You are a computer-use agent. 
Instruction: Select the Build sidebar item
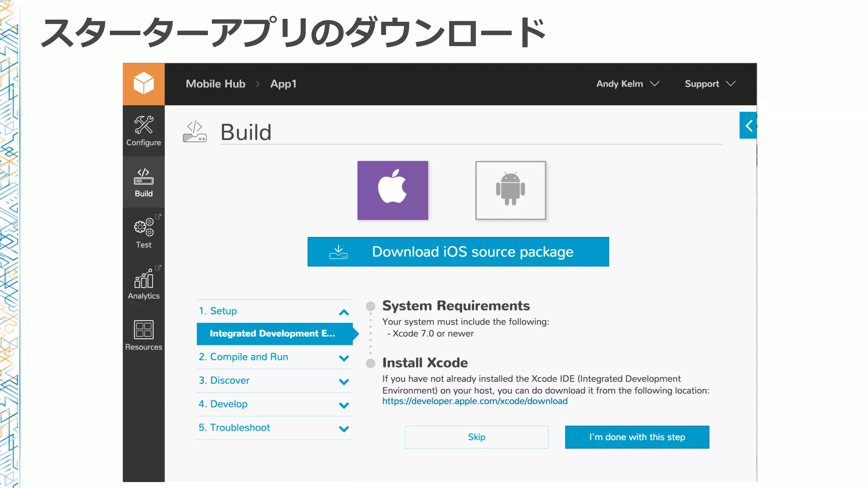(x=144, y=182)
